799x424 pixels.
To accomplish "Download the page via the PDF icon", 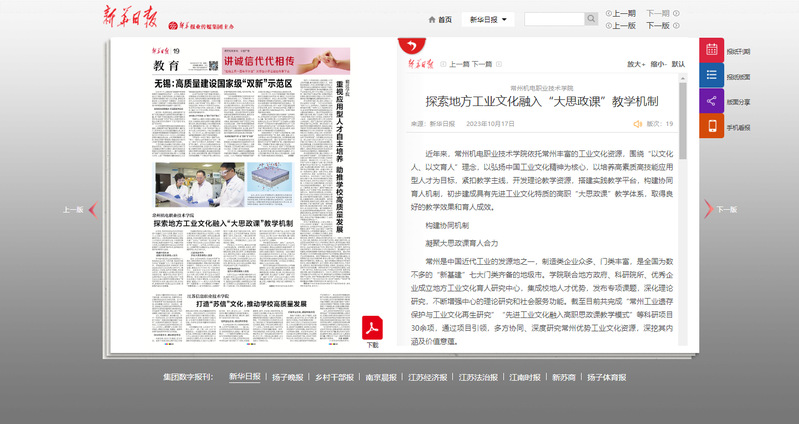I will (372, 329).
